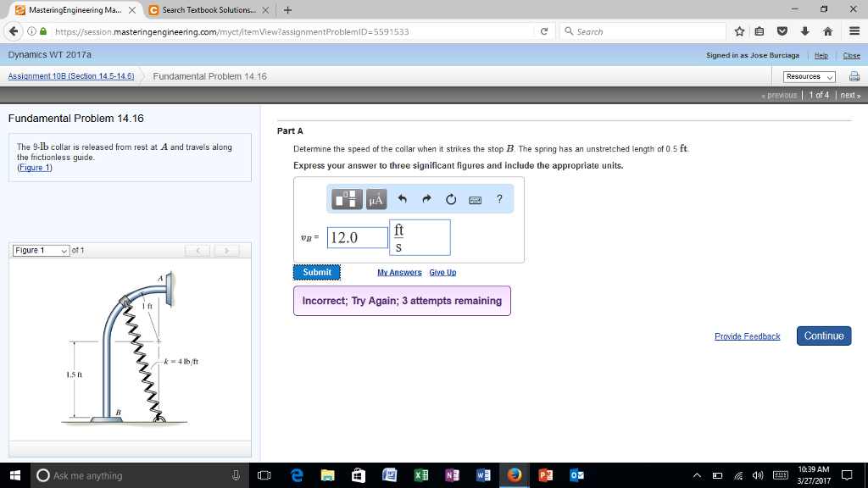
Task: Reset the answer using circular reset icon
Action: pos(451,199)
